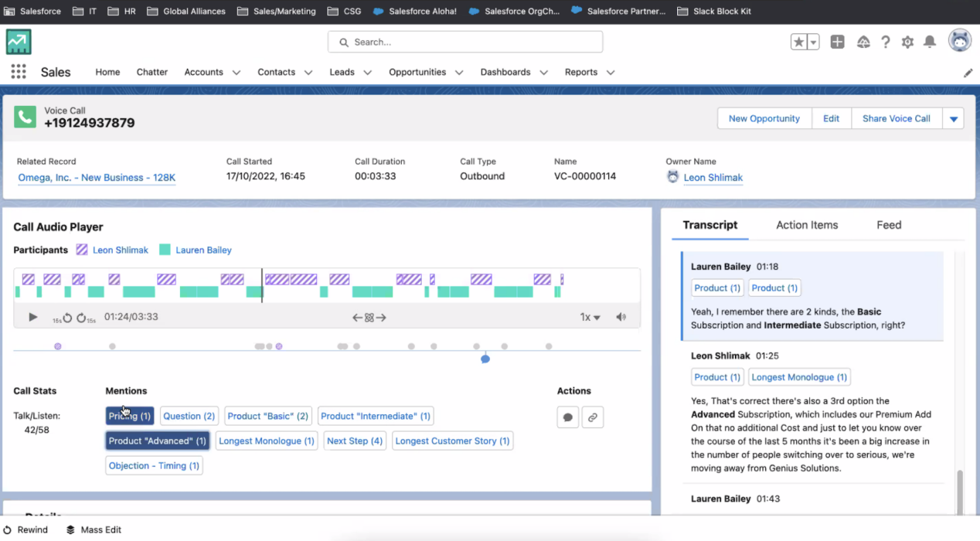
Task: Open the playback speed 1x dropdown
Action: 590,317
